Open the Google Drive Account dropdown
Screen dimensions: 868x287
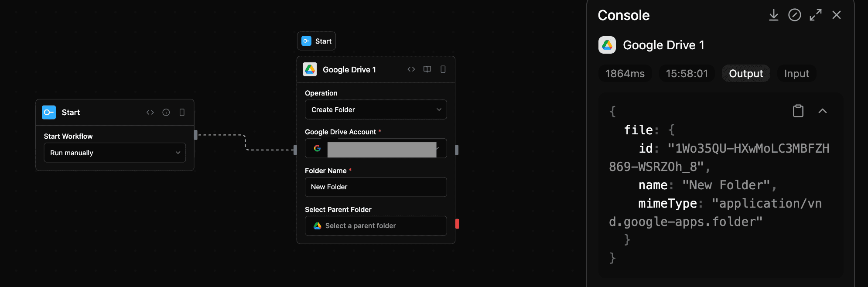click(x=376, y=148)
